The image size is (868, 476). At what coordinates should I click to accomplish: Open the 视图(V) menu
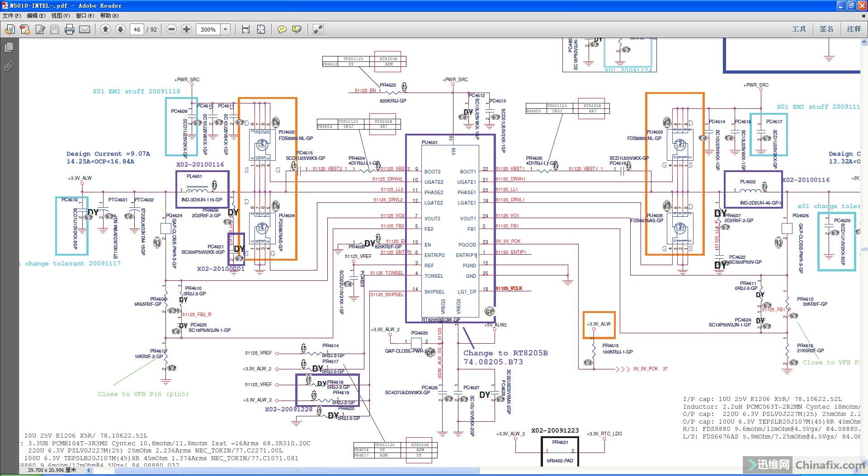point(61,15)
